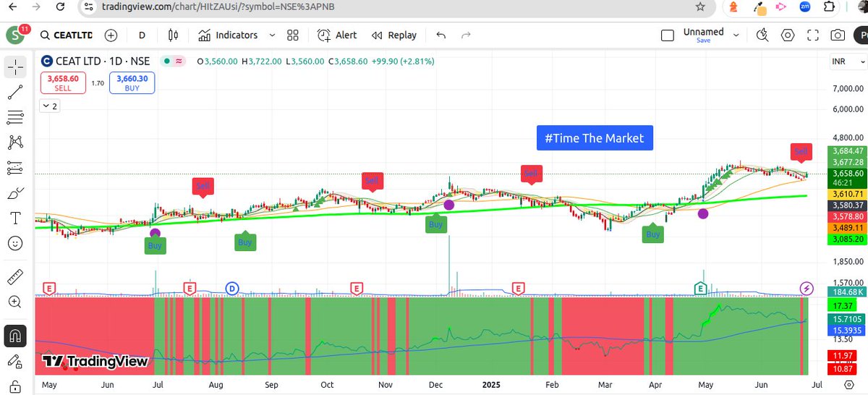Click the 3,489.11 orange price label
The height and width of the screenshot is (395, 868).
(x=848, y=227)
